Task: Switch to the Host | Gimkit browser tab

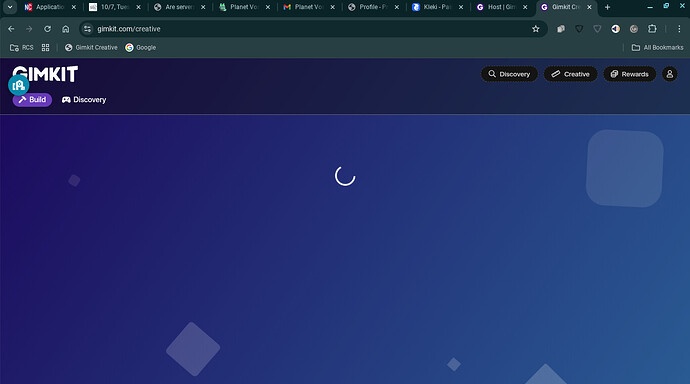Action: 501,7
